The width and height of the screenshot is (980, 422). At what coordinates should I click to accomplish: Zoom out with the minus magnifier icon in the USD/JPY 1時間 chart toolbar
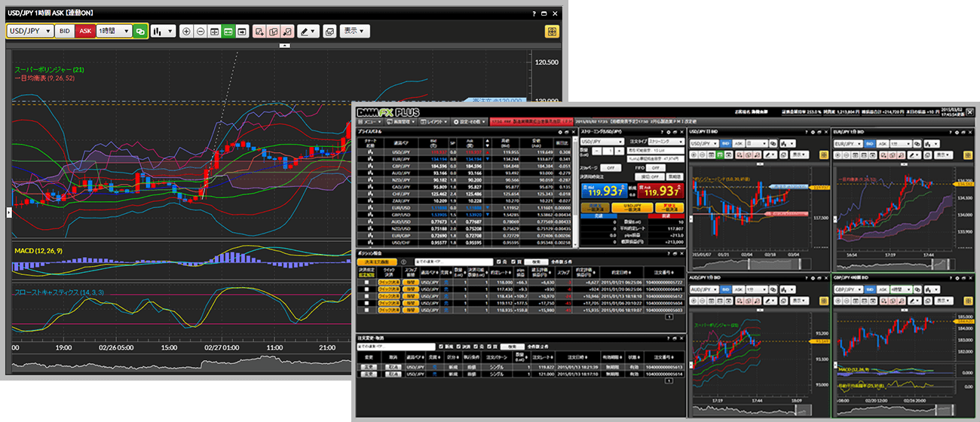[201, 31]
